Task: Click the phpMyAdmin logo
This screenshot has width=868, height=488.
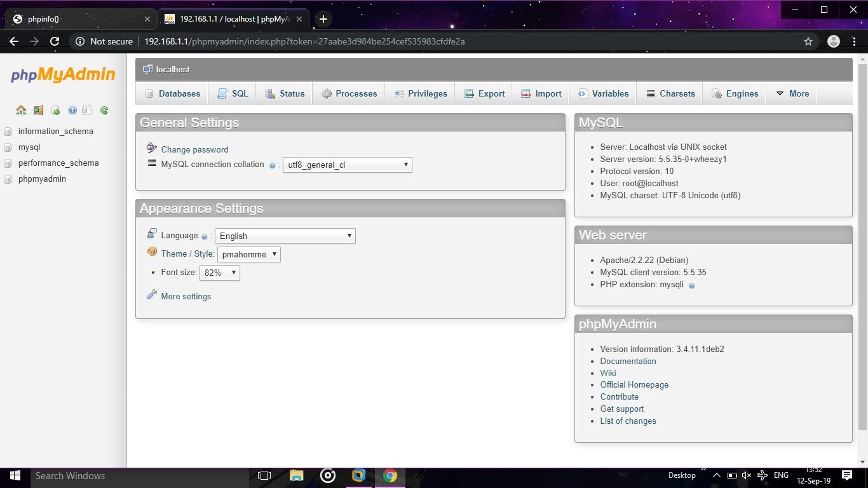Action: click(63, 75)
